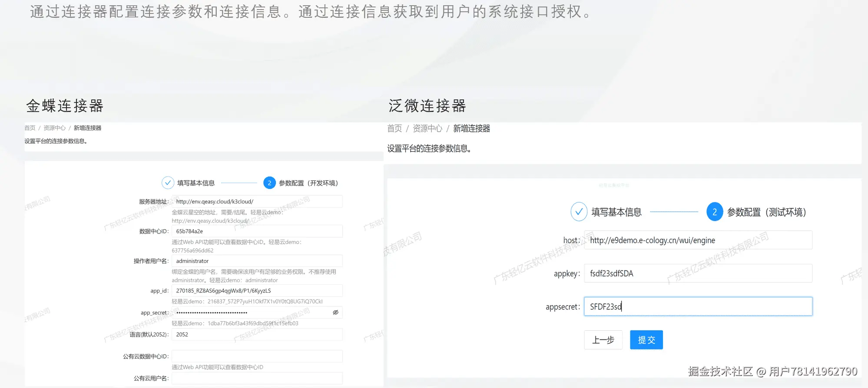
Task: Click the 绑定金蝶的用户名 hint text
Action: 254,276
